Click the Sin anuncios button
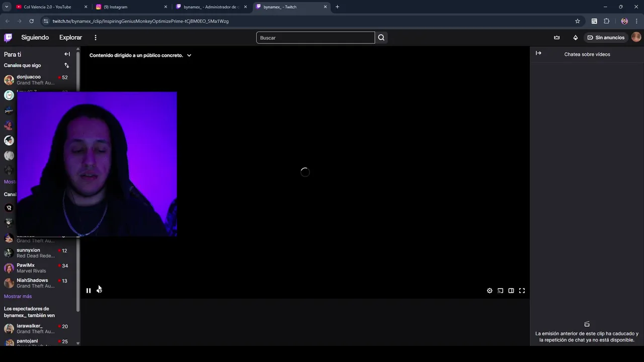The height and width of the screenshot is (362, 644). point(606,38)
